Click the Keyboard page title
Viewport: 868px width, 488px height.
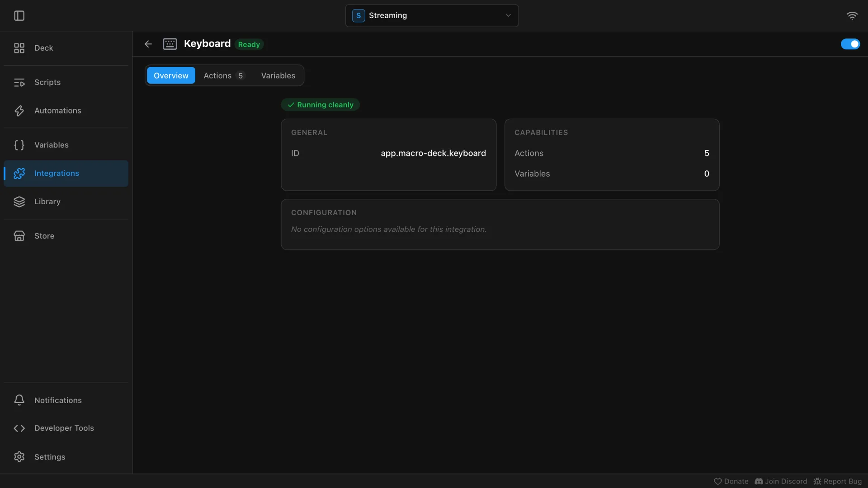(207, 44)
